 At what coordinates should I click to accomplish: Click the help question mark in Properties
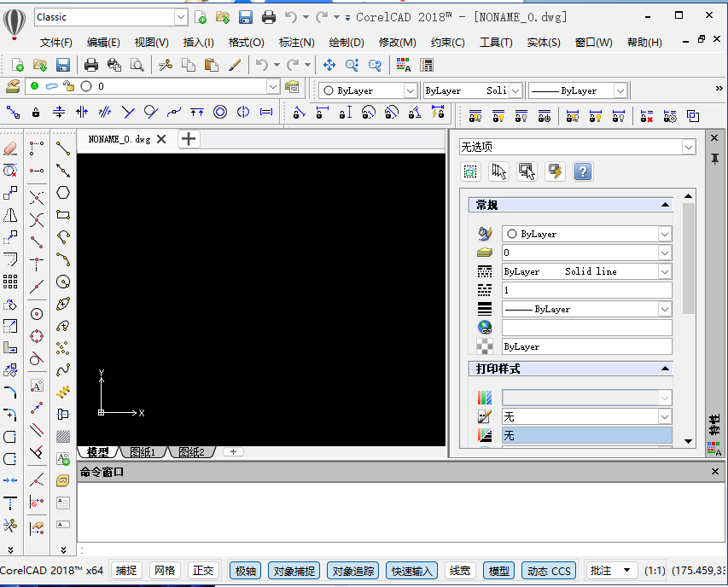[x=583, y=171]
